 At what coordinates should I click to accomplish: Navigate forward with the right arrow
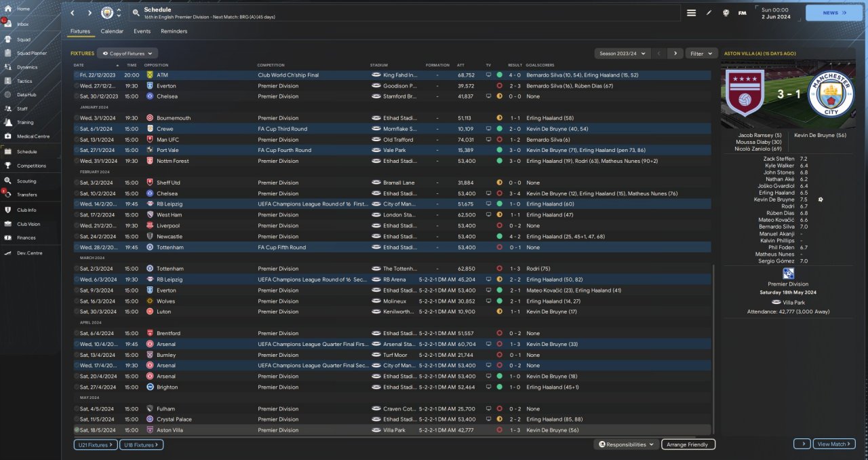pyautogui.click(x=90, y=13)
